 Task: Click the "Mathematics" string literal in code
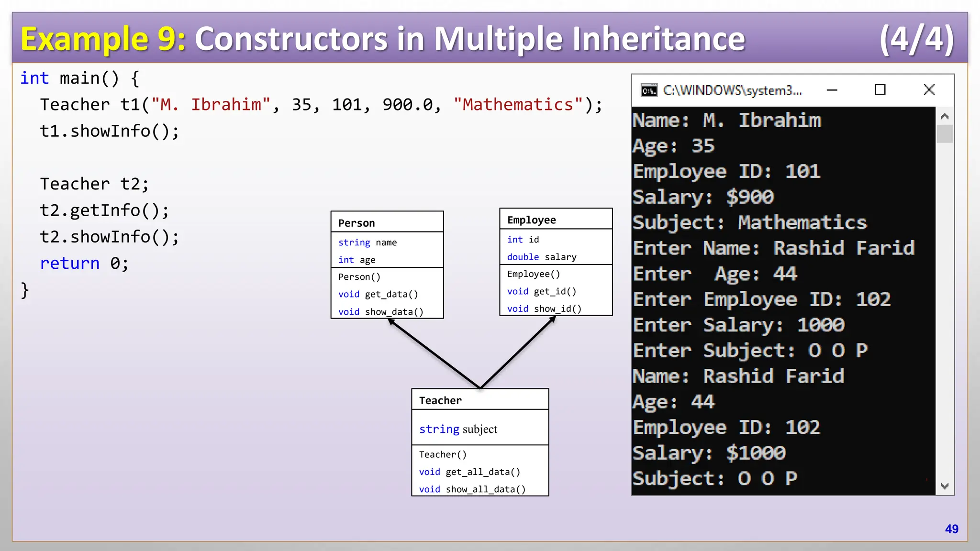pyautogui.click(x=518, y=105)
